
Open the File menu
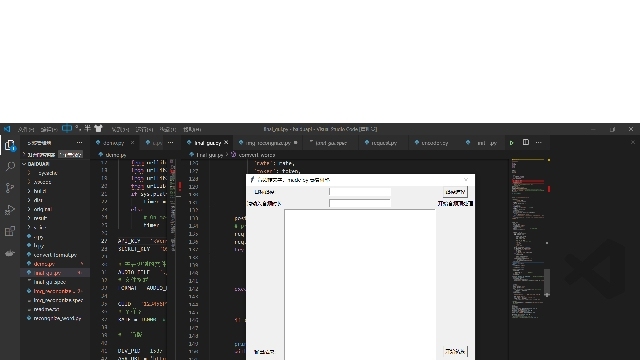point(25,129)
